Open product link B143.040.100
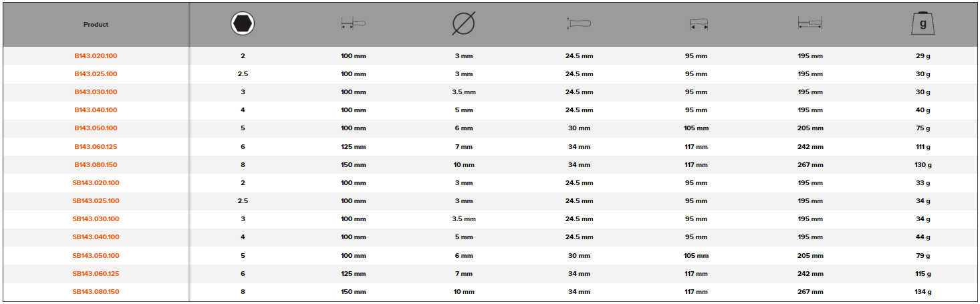Image resolution: width=980 pixels, height=304 pixels. coord(96,110)
